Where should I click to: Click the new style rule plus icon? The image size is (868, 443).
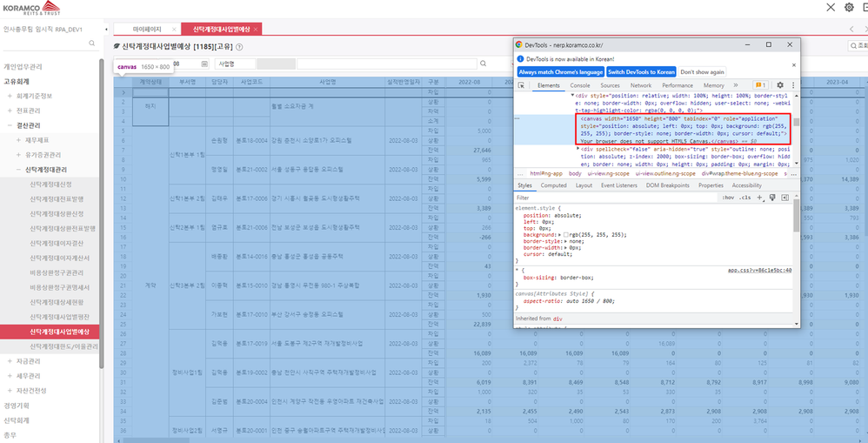[760, 198]
